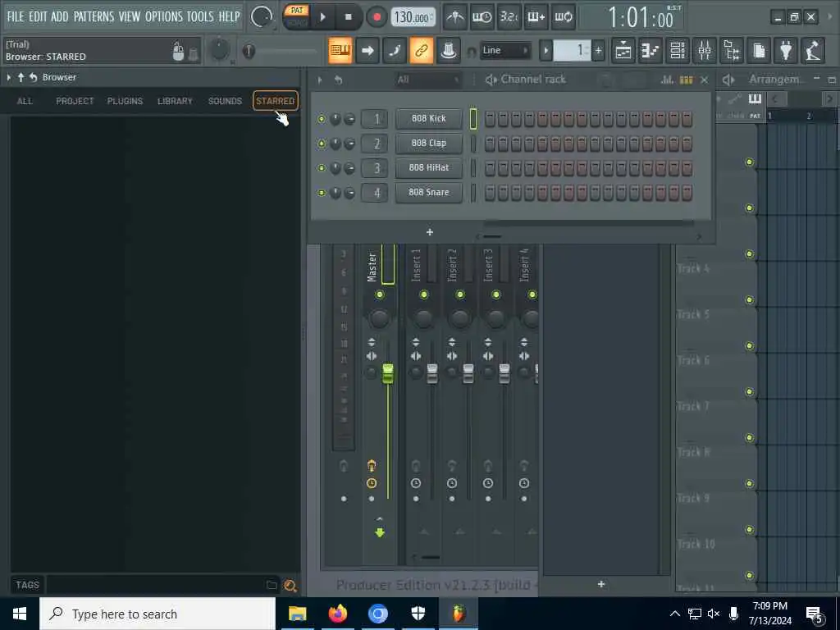Open the Piano roll view icon
The width and height of the screenshot is (840, 630).
click(x=651, y=51)
